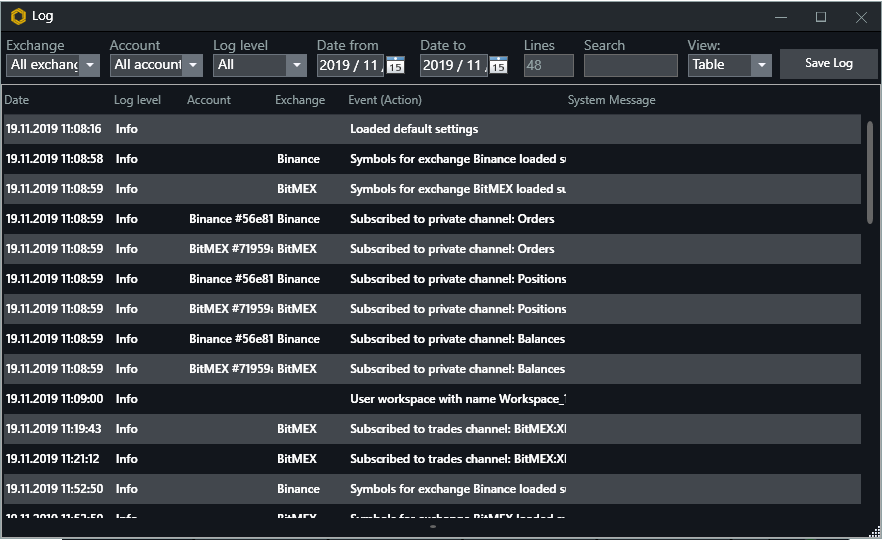Click the Lines field showing 48
Viewport: 882px width, 540px height.
pyautogui.click(x=548, y=65)
